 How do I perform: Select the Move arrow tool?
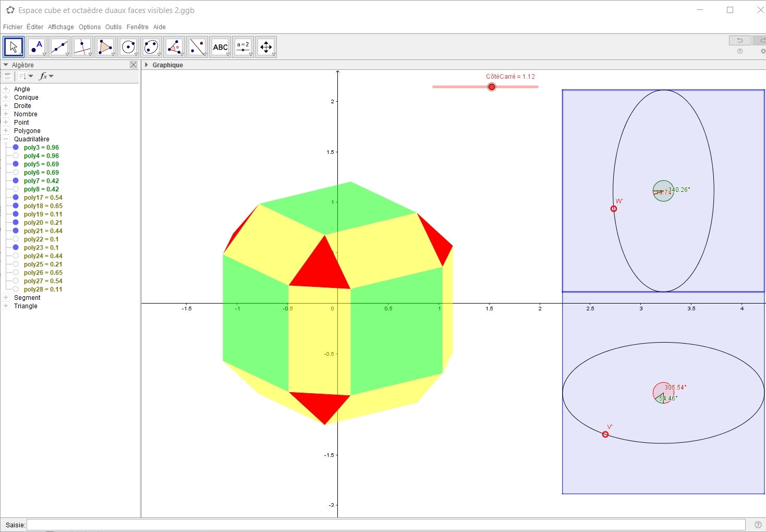pos(14,47)
